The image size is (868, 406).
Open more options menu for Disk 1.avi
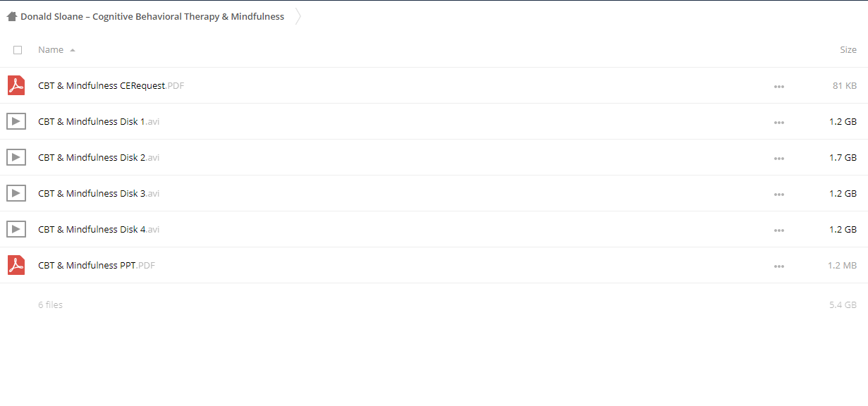click(778, 123)
